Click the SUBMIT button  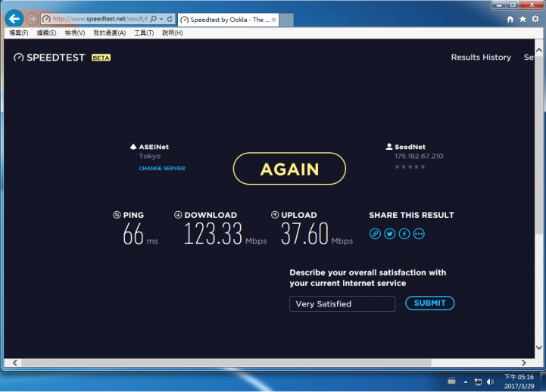pyautogui.click(x=429, y=303)
